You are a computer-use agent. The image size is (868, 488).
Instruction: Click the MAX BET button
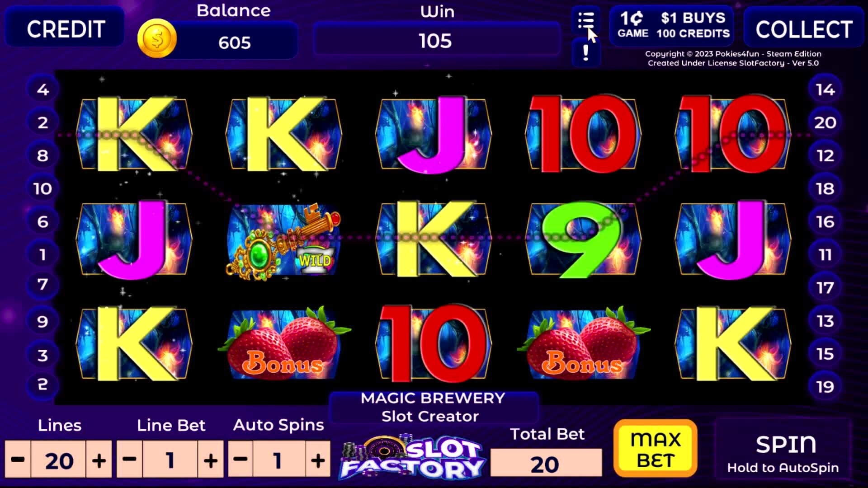(x=656, y=448)
